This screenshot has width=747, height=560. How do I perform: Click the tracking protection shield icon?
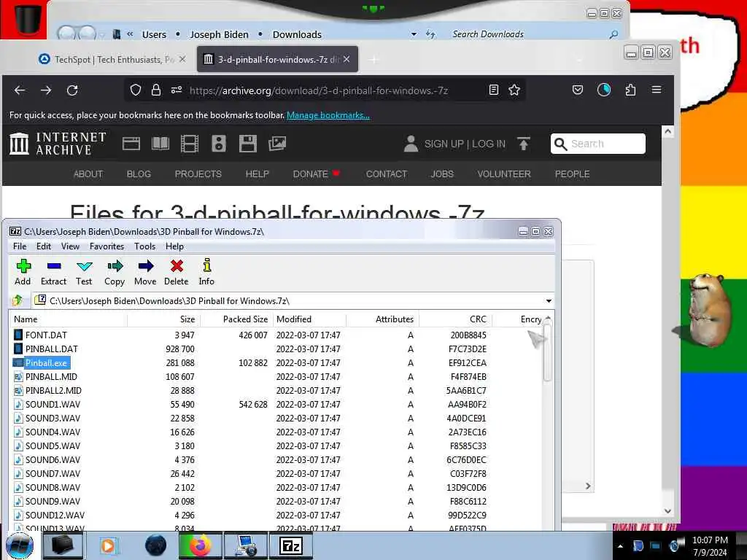pyautogui.click(x=135, y=90)
